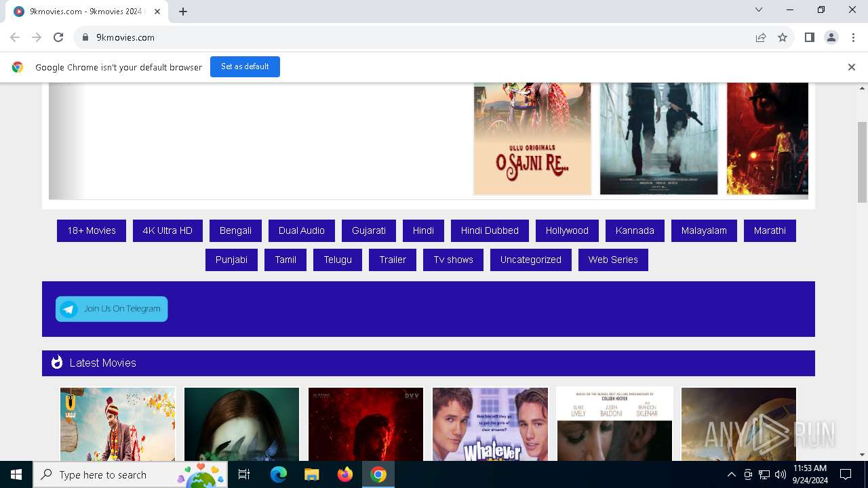Image resolution: width=868 pixels, height=488 pixels.
Task: Launch Microsoft Edge from taskbar
Action: tap(279, 474)
